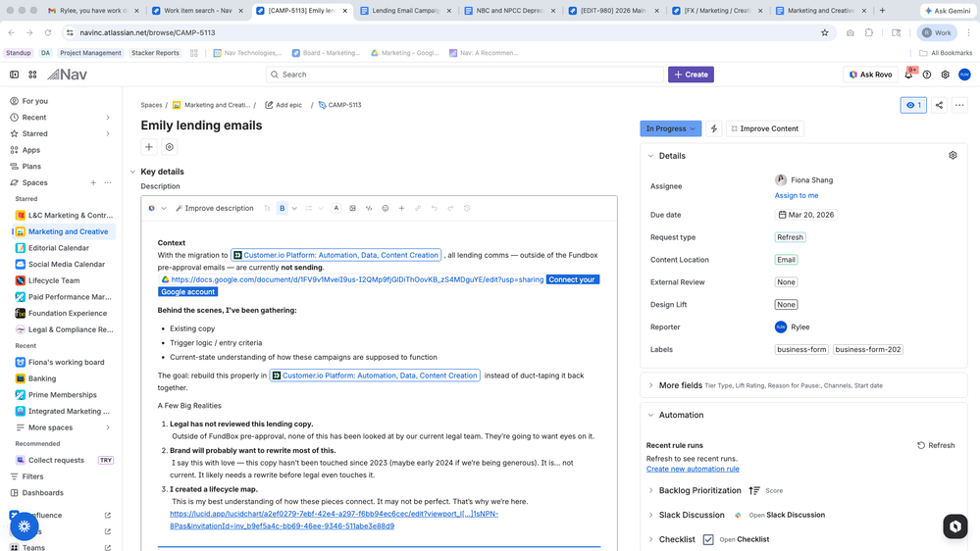This screenshot has width=980, height=551.
Task: Click Ask Rovo button
Action: tap(870, 75)
